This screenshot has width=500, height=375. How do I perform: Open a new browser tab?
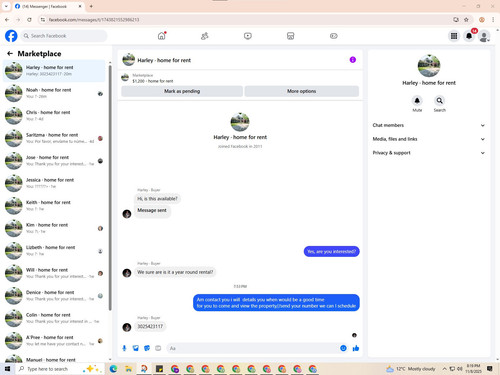point(91,6)
